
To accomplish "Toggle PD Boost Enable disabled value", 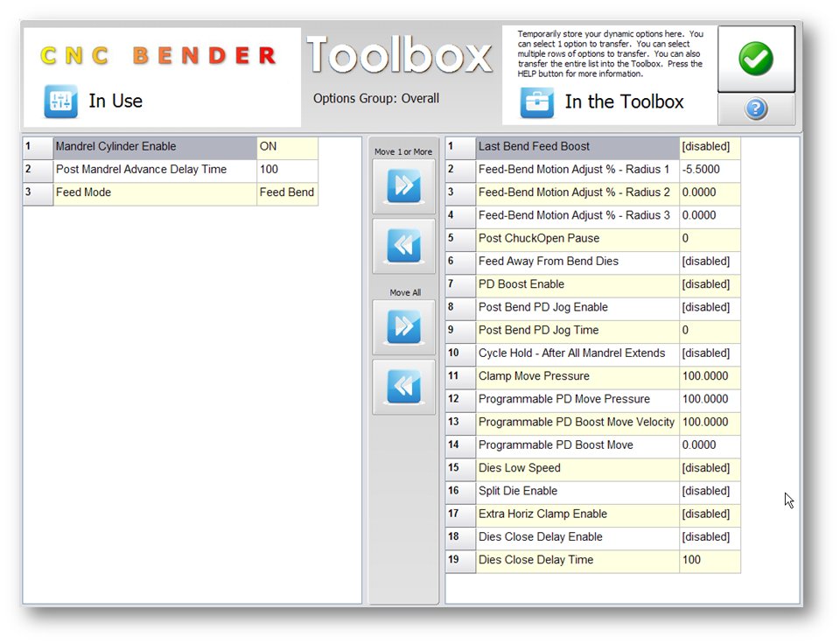I will point(709,284).
